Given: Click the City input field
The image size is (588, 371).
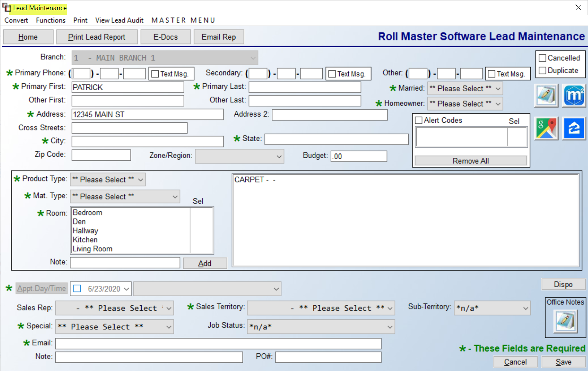Looking at the screenshot, I should 148,142.
